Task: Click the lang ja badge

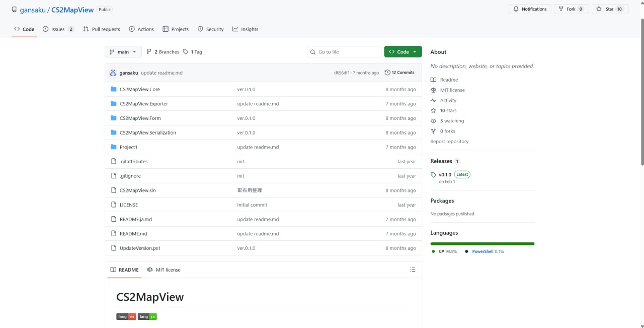Action: [x=147, y=316]
